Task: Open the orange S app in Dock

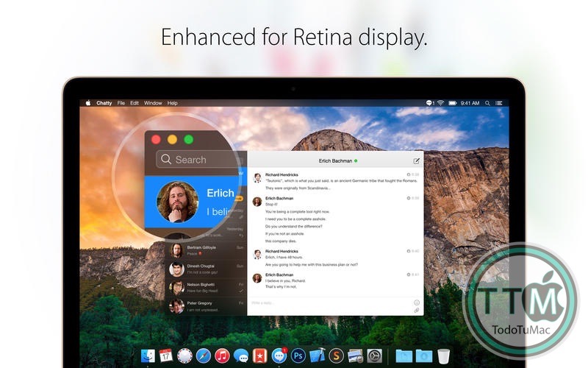Action: pos(337,355)
